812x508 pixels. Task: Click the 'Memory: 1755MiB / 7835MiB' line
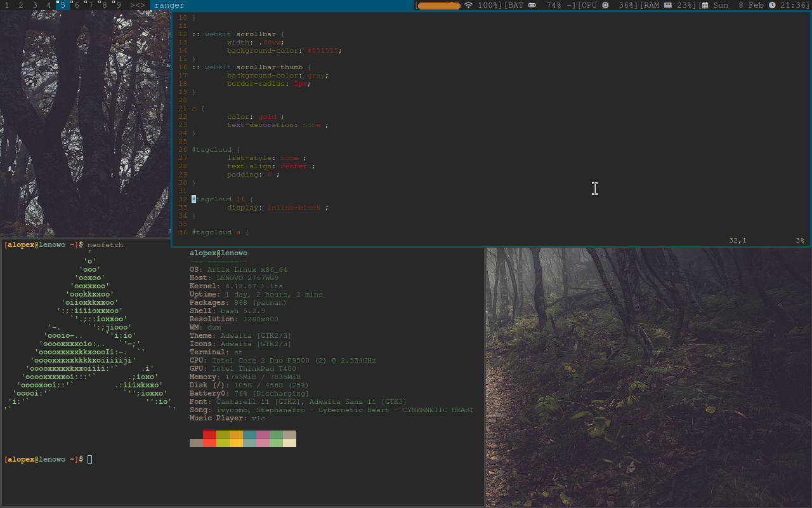(x=245, y=377)
